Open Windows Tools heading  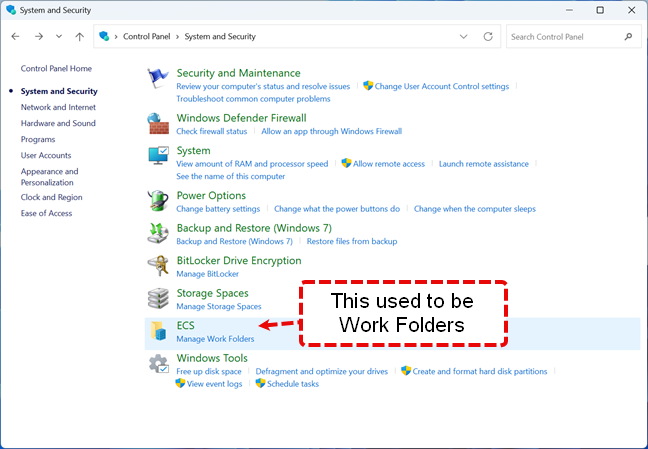pyautogui.click(x=212, y=358)
